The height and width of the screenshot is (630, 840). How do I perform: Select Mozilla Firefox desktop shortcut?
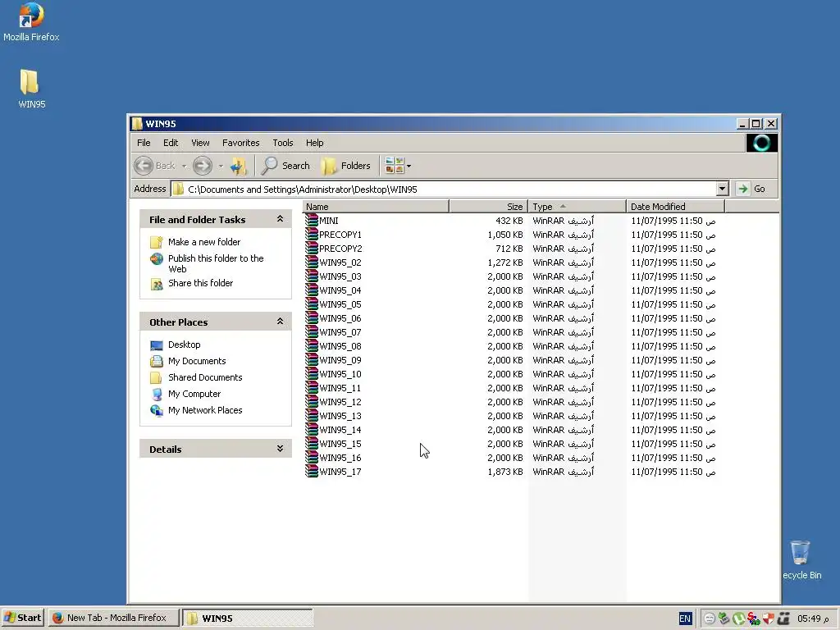(31, 22)
